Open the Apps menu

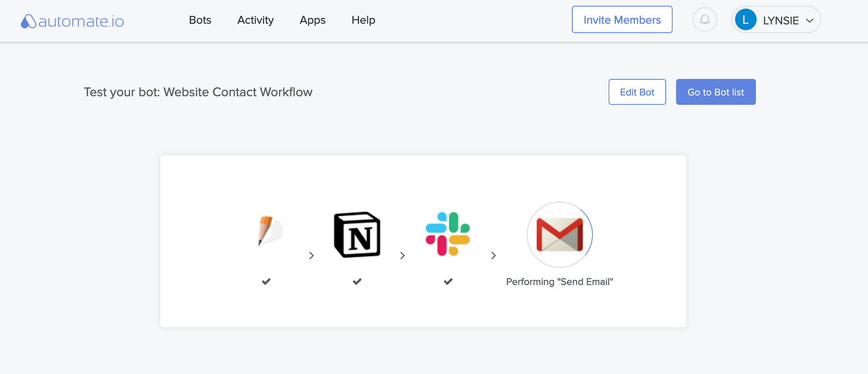point(312,20)
